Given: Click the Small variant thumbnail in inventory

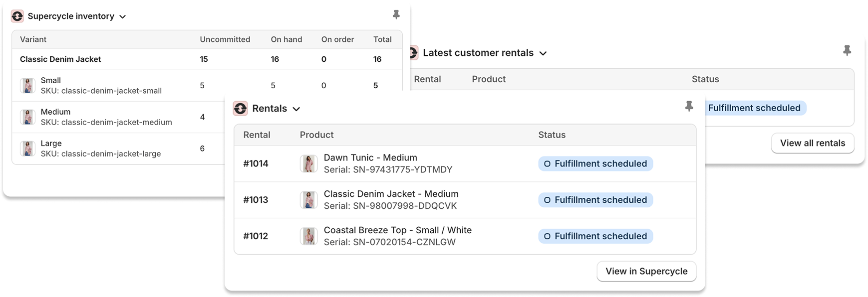Looking at the screenshot, I should point(28,85).
